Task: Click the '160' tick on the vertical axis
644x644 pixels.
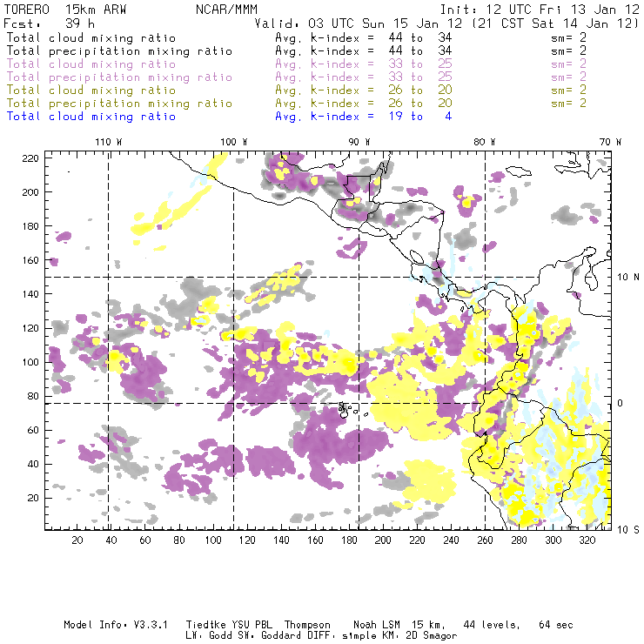Action: pyautogui.click(x=30, y=260)
